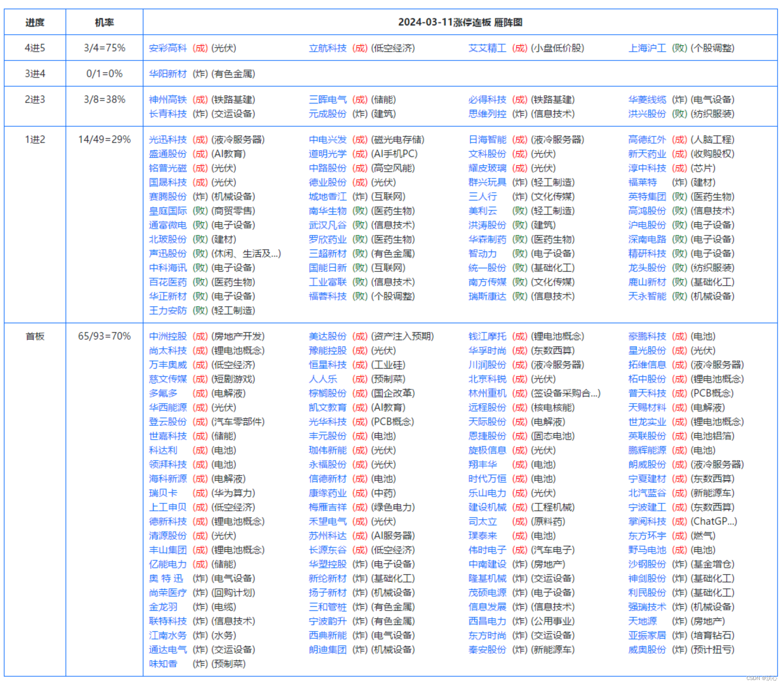
Task: Click the 鹏辉能源 stock link
Action: point(647,450)
